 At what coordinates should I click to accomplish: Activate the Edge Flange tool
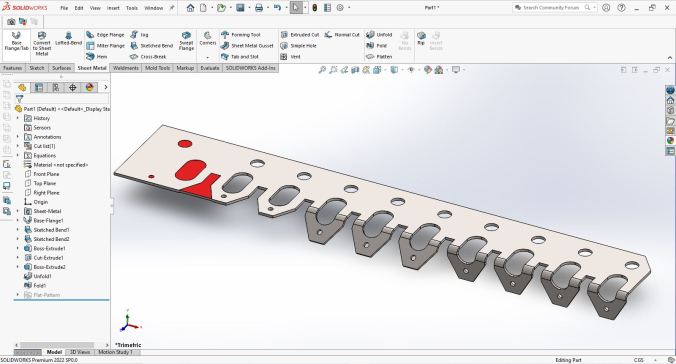point(105,35)
